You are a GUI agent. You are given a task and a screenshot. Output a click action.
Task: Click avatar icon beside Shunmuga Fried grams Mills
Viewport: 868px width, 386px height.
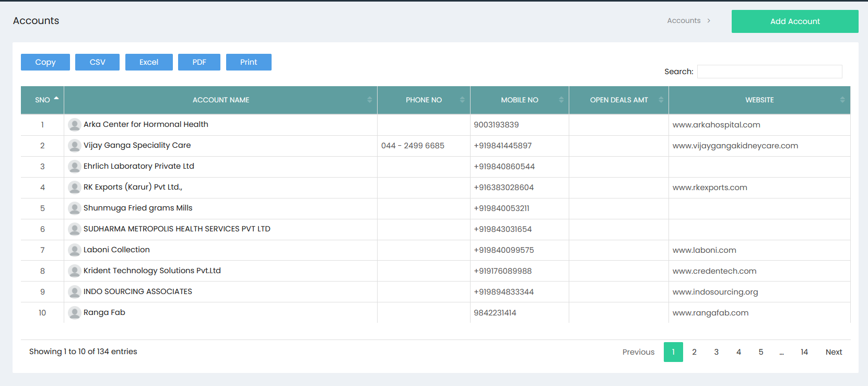75,208
